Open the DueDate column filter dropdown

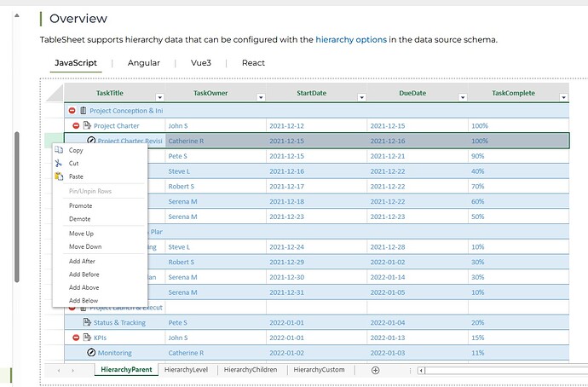tap(461, 97)
